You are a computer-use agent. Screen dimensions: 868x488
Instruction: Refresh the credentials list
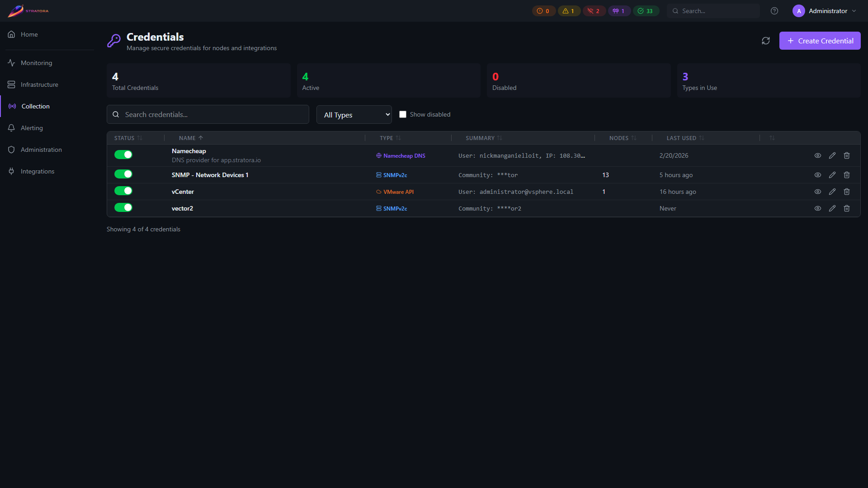pos(766,41)
